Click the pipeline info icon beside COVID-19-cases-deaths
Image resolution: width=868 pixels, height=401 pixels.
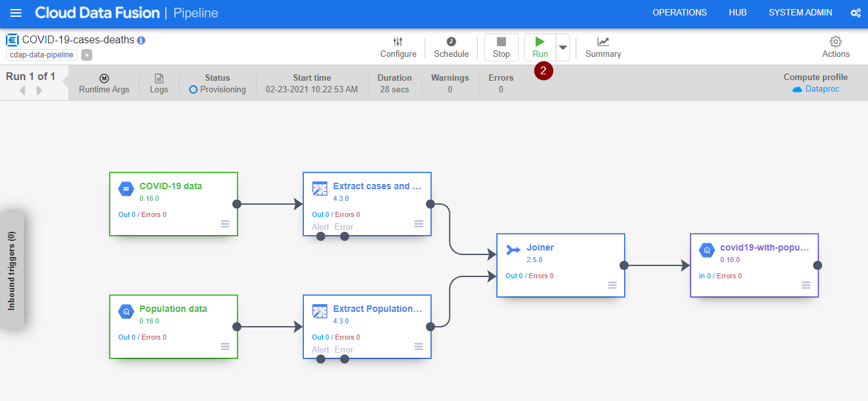coord(141,40)
